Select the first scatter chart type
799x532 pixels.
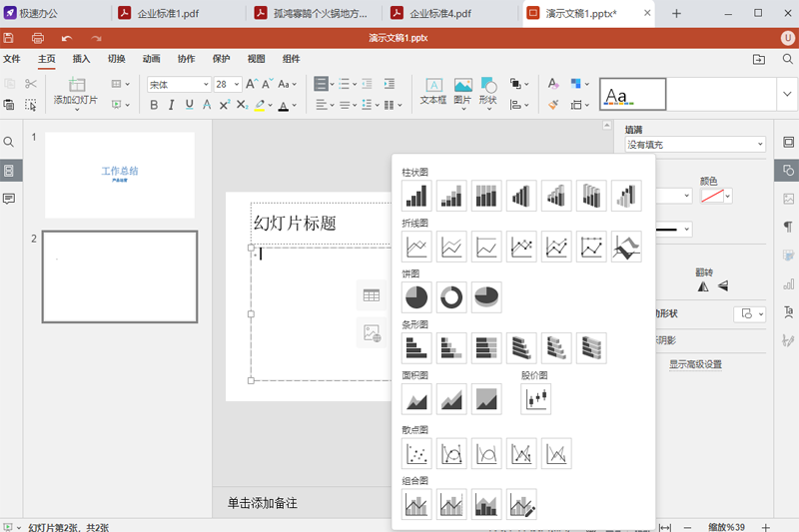point(416,454)
